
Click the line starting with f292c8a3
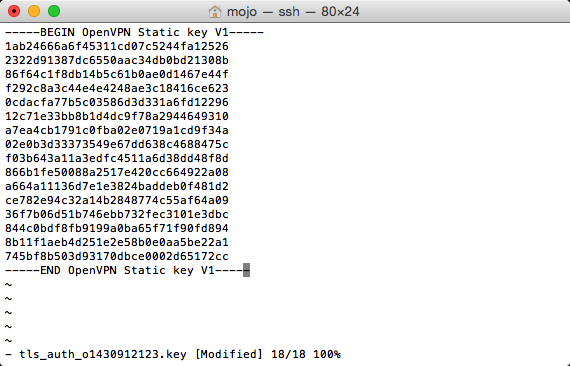117,88
